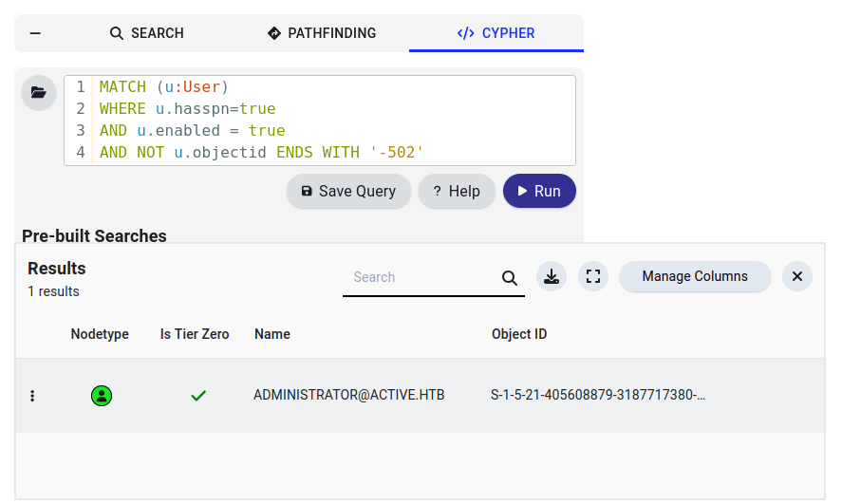Expand results table to fullscreen
This screenshot has height=504, width=842.
click(x=593, y=276)
